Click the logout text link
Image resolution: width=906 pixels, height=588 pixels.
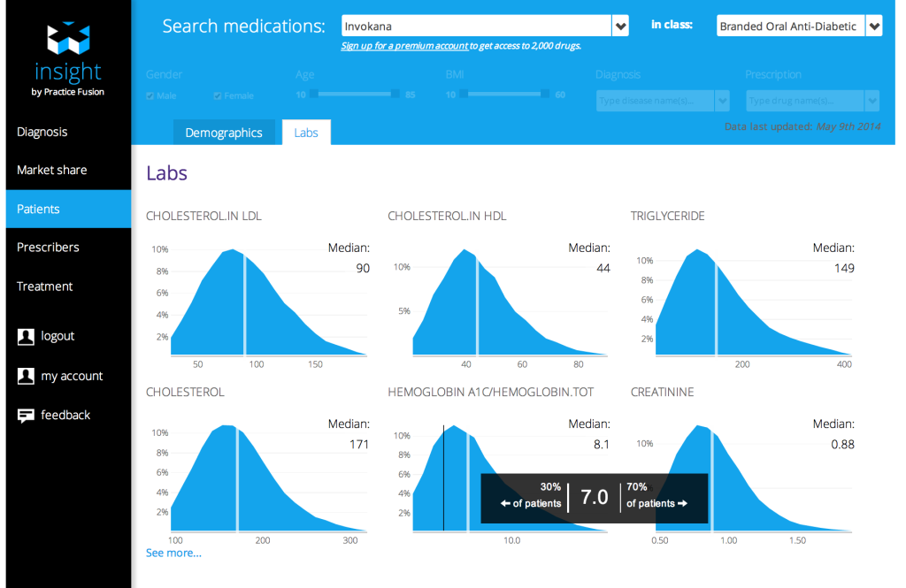tap(58, 336)
